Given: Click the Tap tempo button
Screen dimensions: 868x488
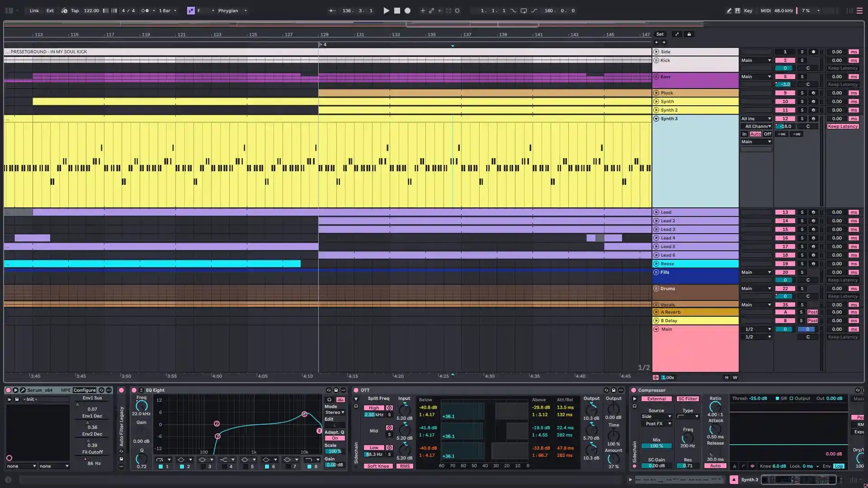Looking at the screenshot, I should 75,10.
